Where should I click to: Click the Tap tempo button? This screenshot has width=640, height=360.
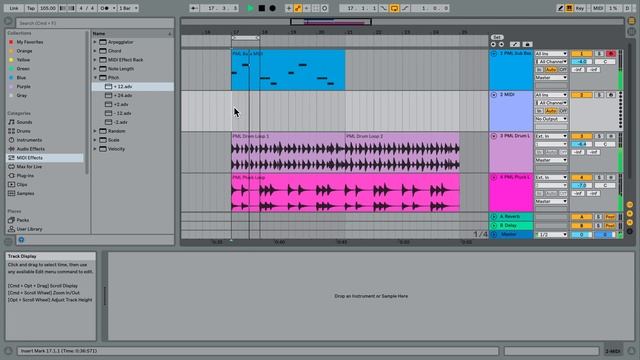coord(31,8)
